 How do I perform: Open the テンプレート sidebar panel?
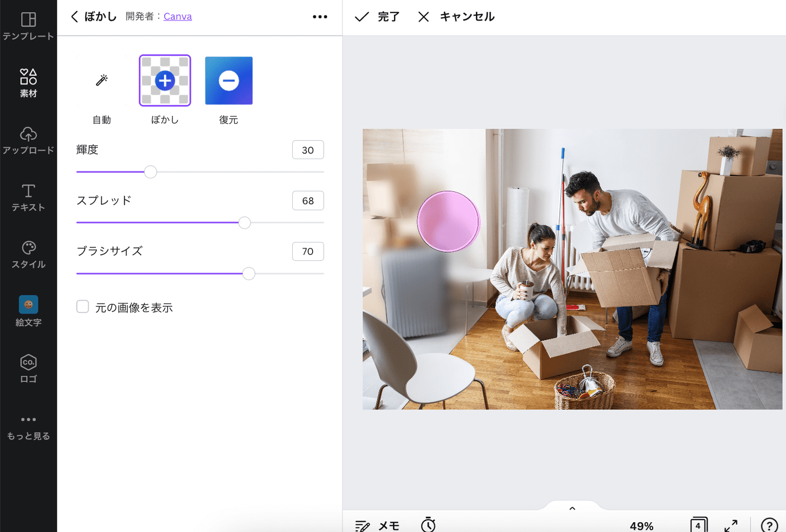point(28,26)
